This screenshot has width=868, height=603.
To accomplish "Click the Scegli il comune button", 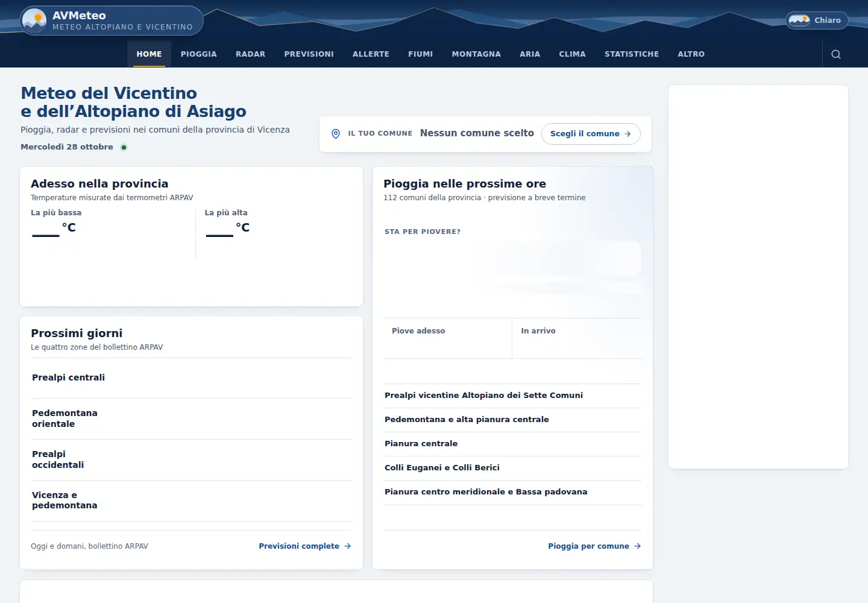I will point(591,134).
